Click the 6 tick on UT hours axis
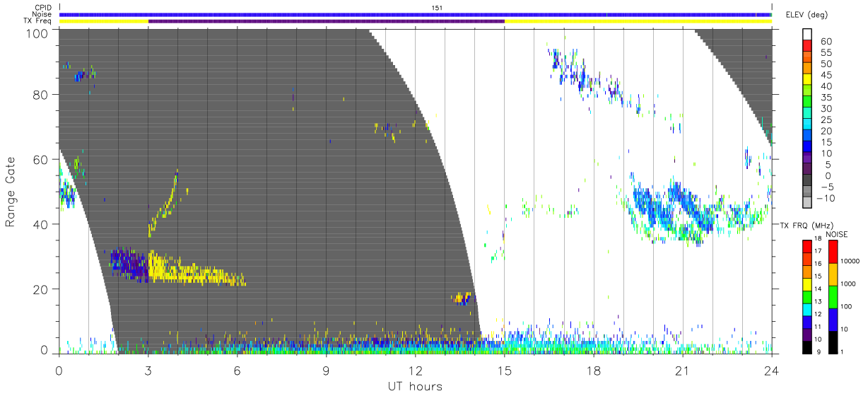Viewport: 868px width, 401px height. click(x=237, y=369)
